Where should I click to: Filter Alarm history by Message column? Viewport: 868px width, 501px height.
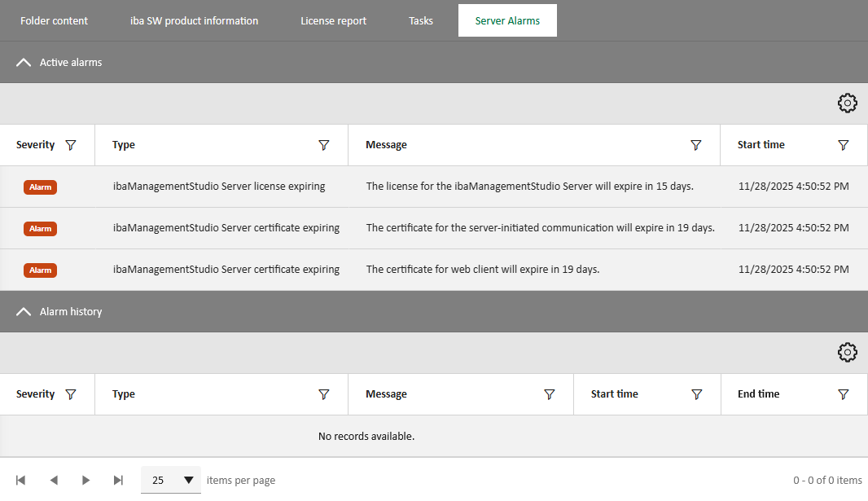coord(550,394)
